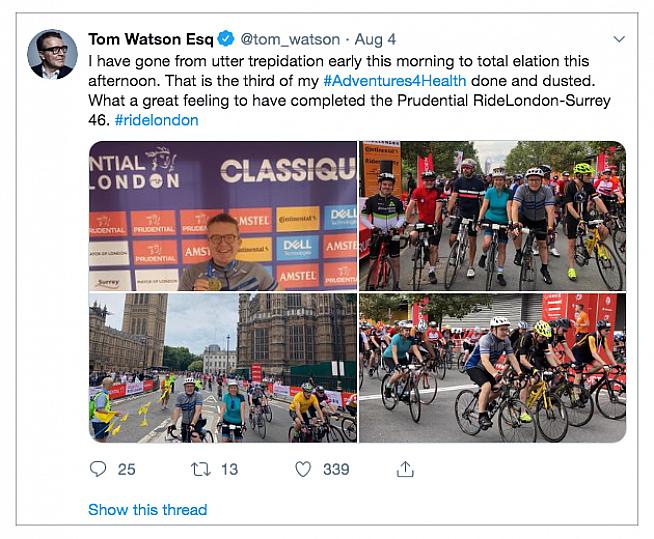Viewport: 654px width, 539px height.
Task: View top-right photo of cyclists lined up
Action: click(x=492, y=216)
